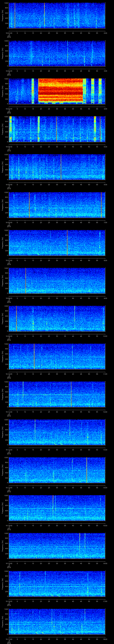Click the '2:00' end time label
Image resolution: width=114 pixels, height=644 pixels.
pos(105,33)
